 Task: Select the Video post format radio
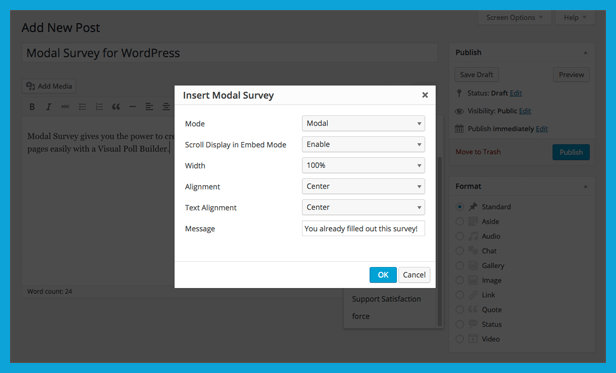point(459,339)
